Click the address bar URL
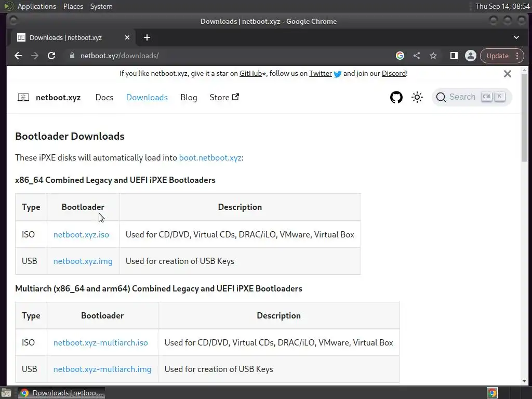532x399 pixels. [119, 56]
